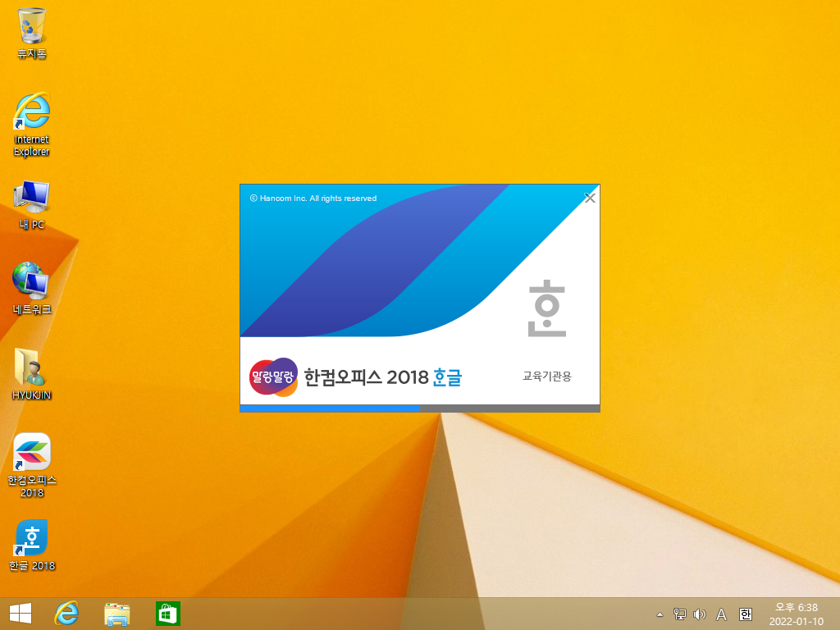This screenshot has height=630, width=840.
Task: Click the splash screen loading progress bar
Action: point(420,409)
